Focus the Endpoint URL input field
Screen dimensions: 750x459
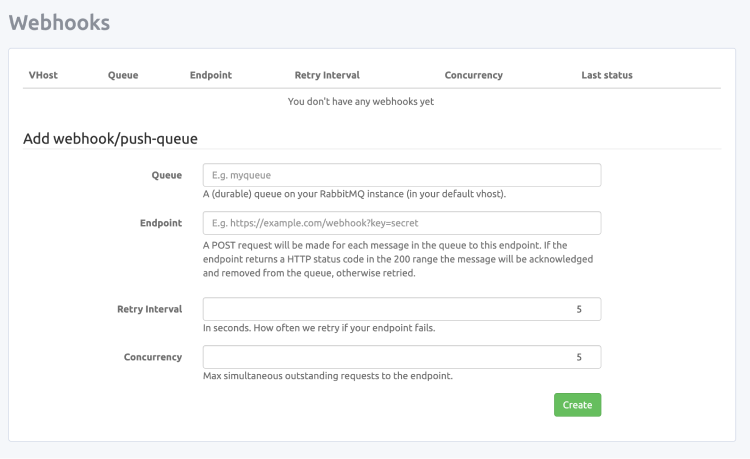point(401,223)
